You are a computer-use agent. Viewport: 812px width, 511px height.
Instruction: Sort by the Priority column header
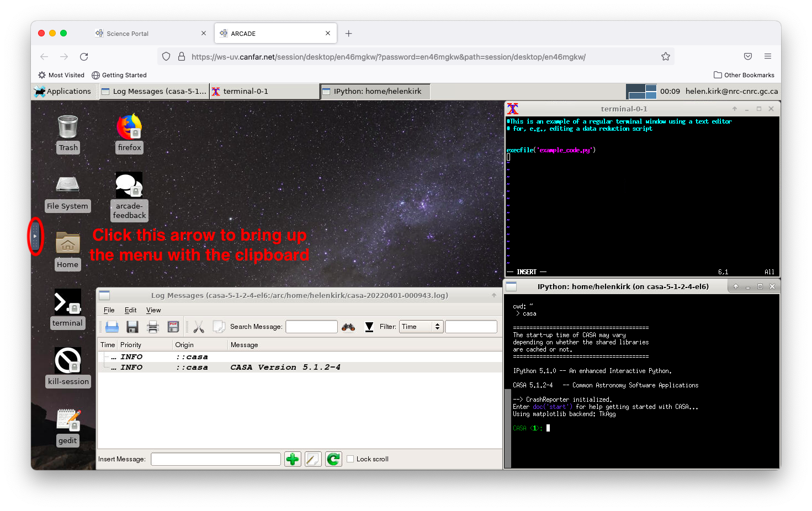(x=145, y=345)
